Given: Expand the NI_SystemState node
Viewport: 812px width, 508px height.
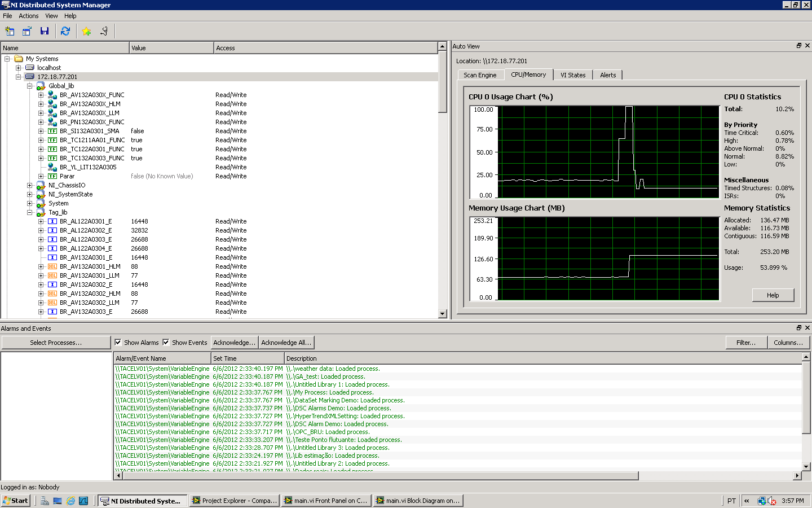Looking at the screenshot, I should click(x=29, y=194).
